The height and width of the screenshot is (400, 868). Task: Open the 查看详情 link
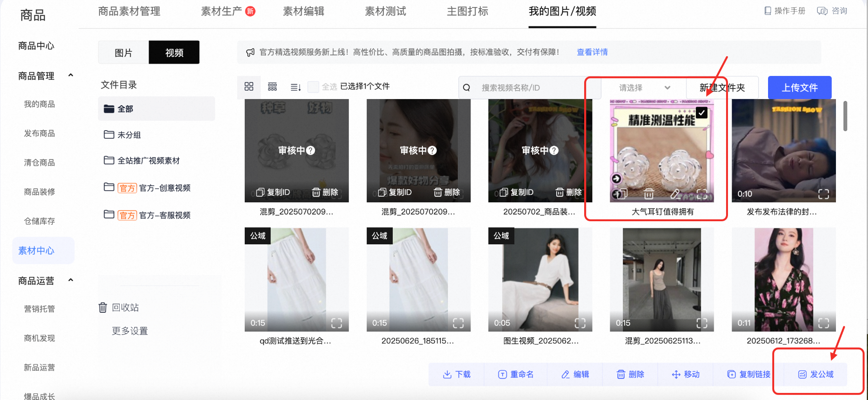point(592,52)
